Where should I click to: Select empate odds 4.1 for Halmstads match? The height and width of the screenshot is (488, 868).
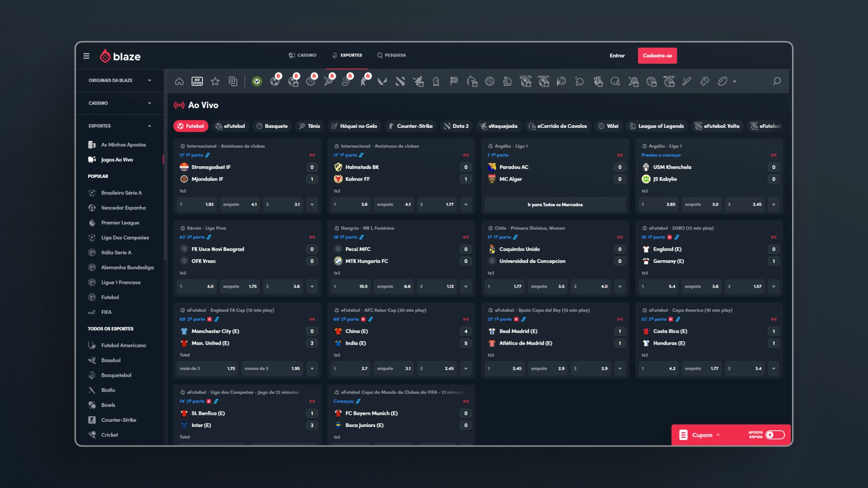[x=393, y=205]
